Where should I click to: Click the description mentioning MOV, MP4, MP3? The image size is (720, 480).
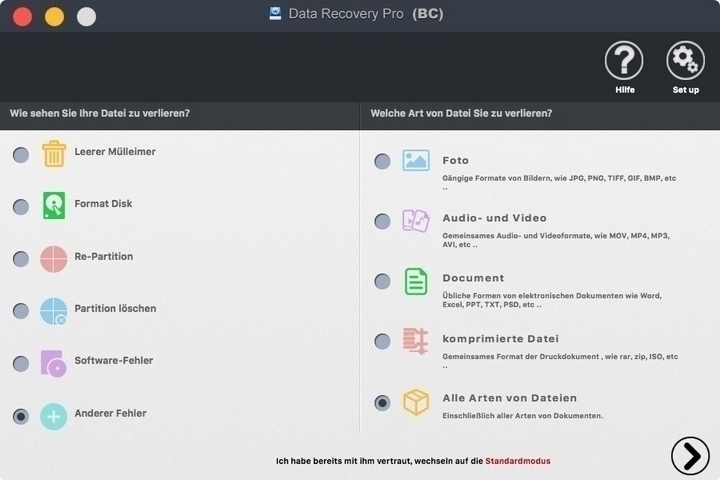[556, 240]
